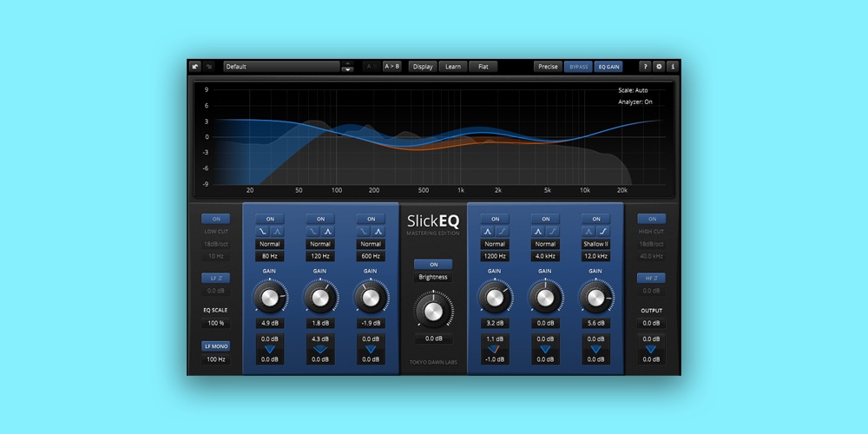Select bell shape for 120 Hz band
The image size is (868, 434).
click(x=328, y=232)
